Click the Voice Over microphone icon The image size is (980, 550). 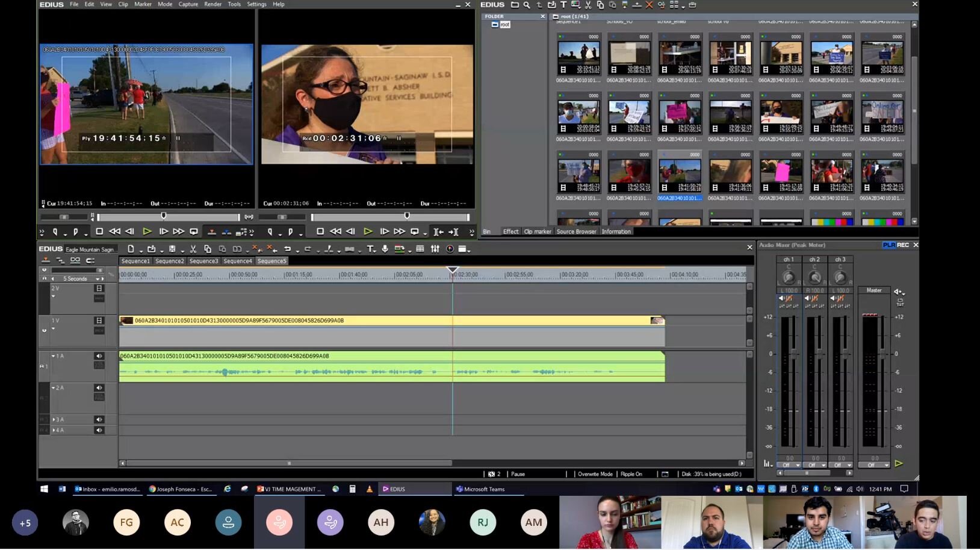coord(385,249)
